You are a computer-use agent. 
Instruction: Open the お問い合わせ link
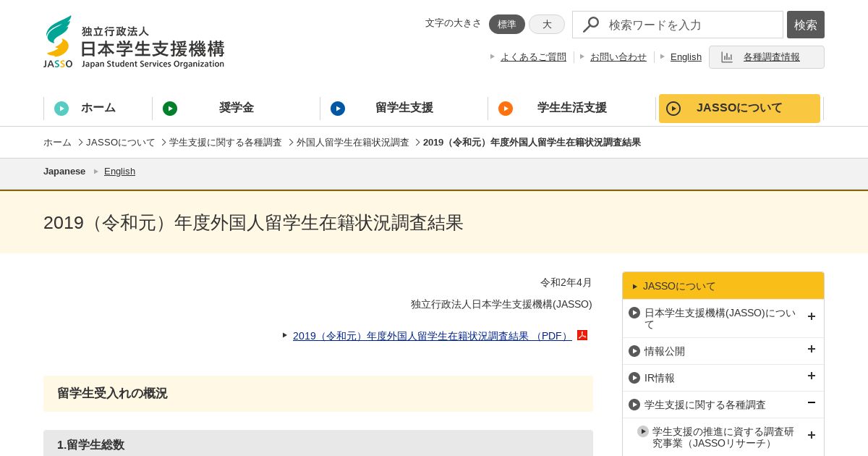pyautogui.click(x=618, y=57)
